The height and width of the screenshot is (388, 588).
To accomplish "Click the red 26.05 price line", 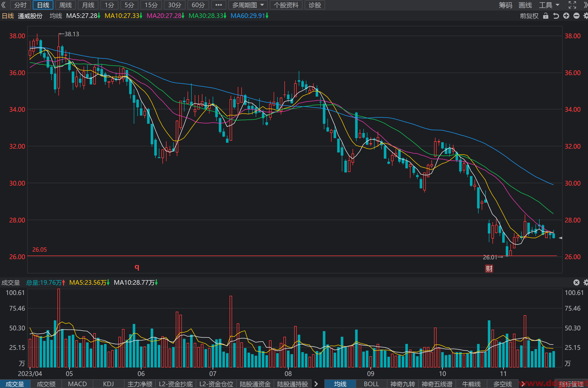I will (292, 256).
